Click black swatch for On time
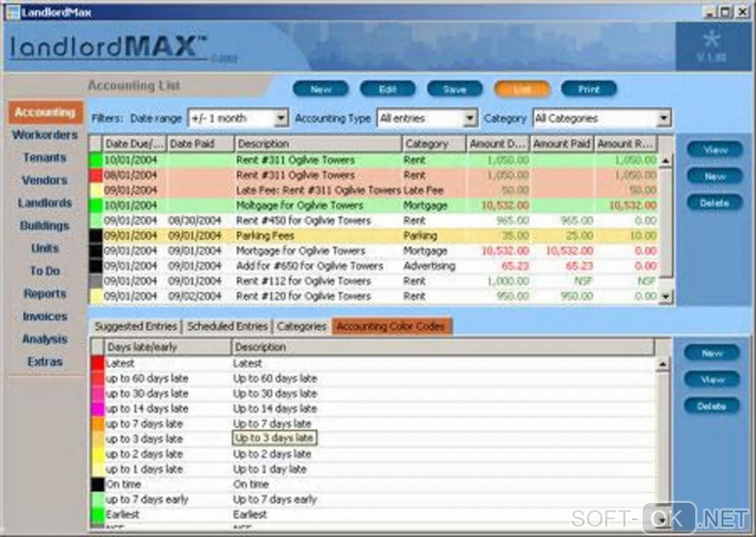756x537 pixels. [x=97, y=484]
